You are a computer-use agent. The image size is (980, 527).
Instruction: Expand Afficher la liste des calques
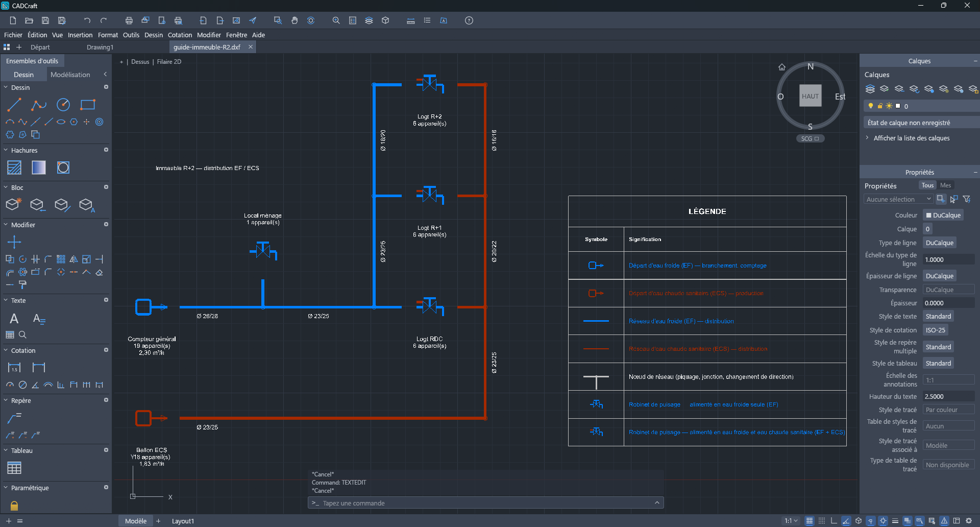(x=912, y=138)
